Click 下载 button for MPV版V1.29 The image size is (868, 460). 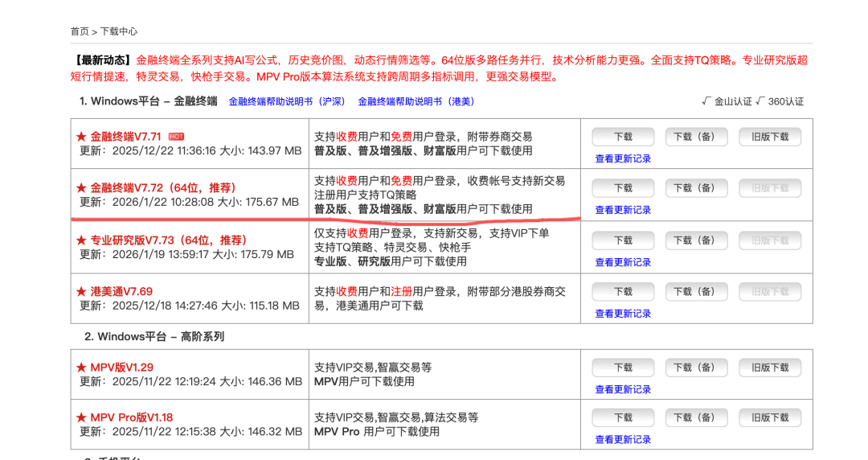point(623,368)
